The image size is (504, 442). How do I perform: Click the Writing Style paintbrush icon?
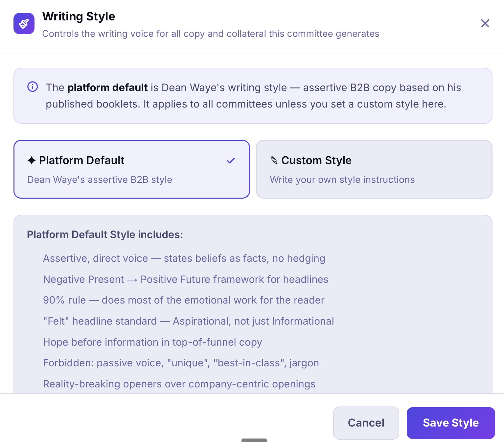click(24, 23)
